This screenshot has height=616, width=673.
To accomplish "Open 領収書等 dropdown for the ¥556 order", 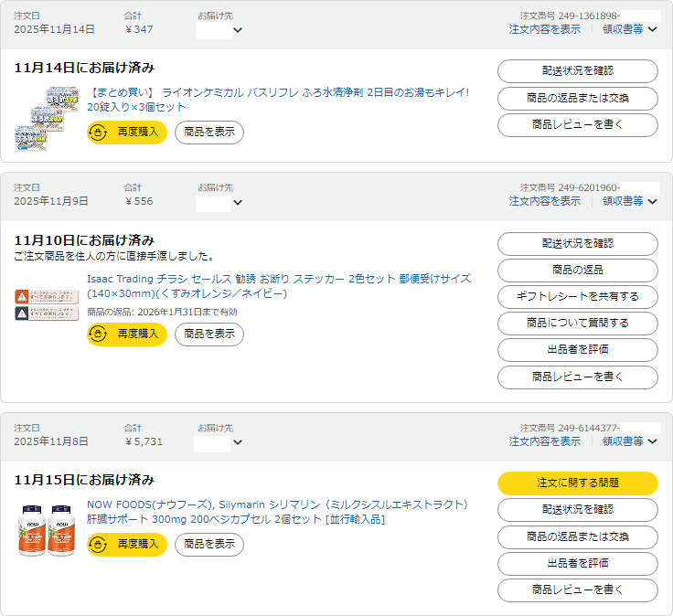I will tap(630, 201).
